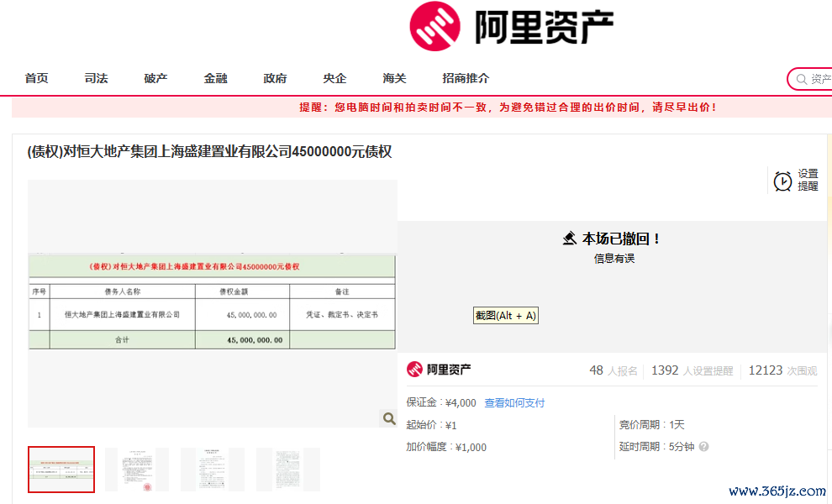Click the 起始价：¥1 text

[x=431, y=425]
